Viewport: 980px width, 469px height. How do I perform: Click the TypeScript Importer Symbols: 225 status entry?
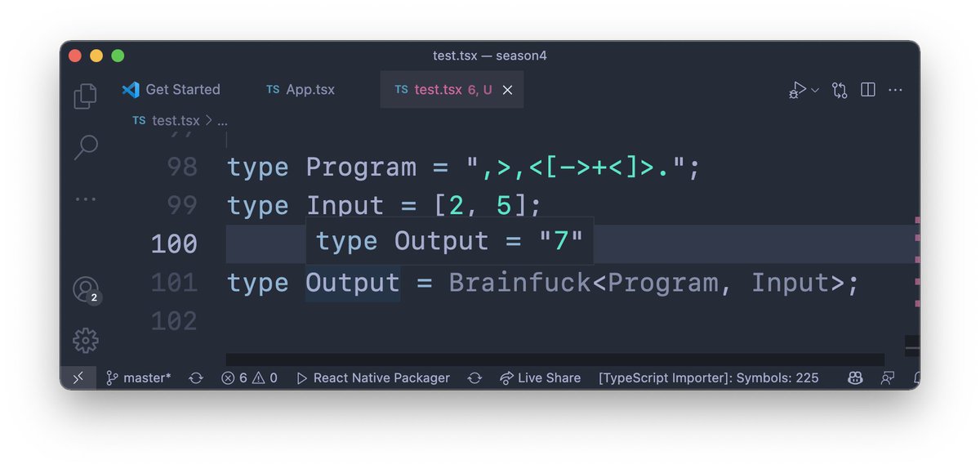[x=709, y=377]
